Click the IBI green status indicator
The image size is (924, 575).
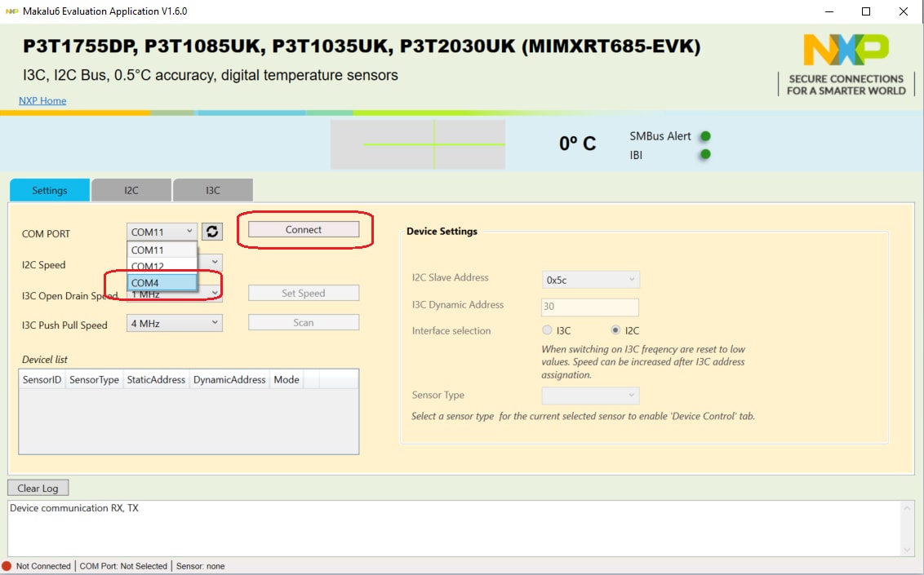pyautogui.click(x=705, y=154)
